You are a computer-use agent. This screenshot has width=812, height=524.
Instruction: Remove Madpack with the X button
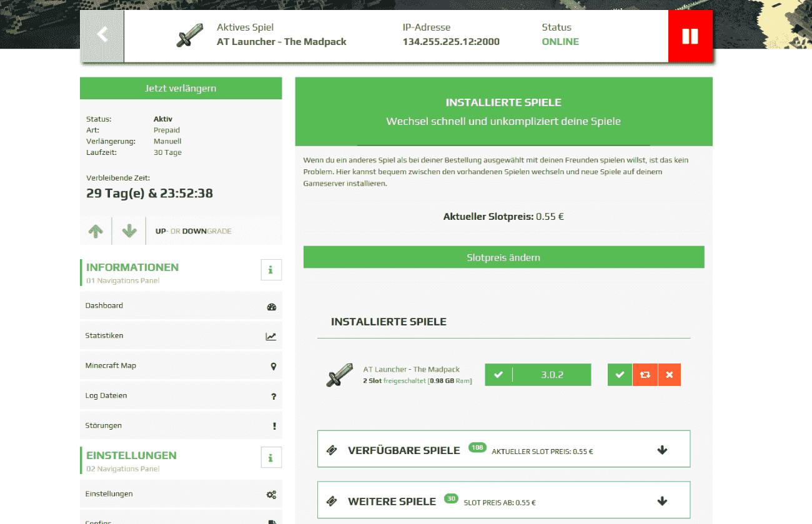pos(670,375)
